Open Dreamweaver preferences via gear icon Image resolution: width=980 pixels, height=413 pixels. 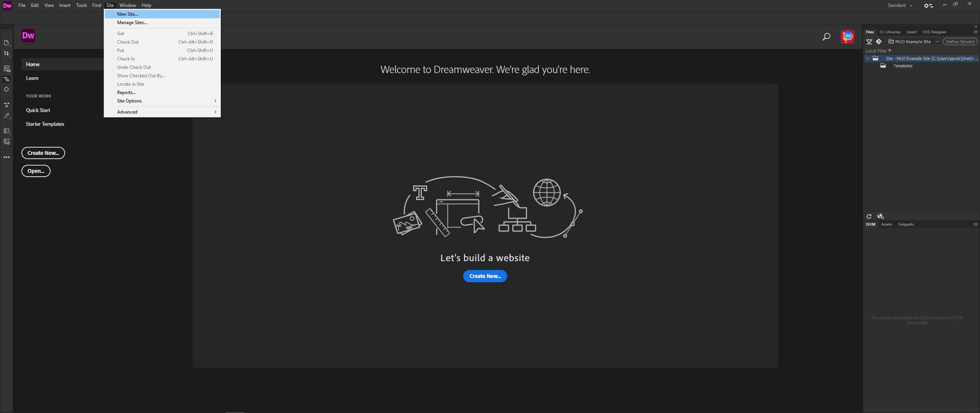pos(928,5)
